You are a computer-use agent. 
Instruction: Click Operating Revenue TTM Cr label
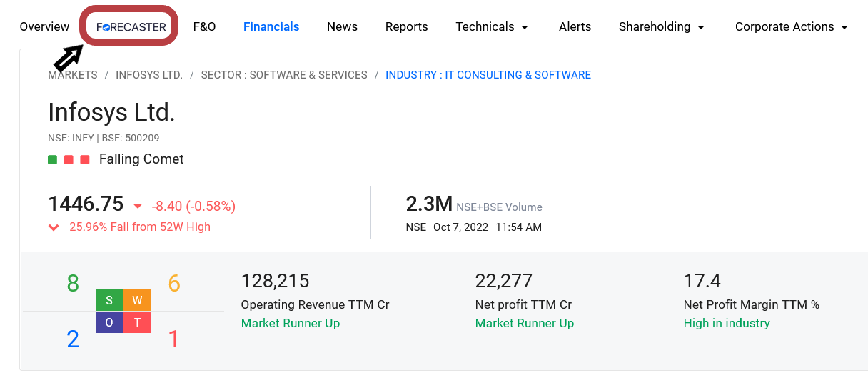(x=316, y=304)
